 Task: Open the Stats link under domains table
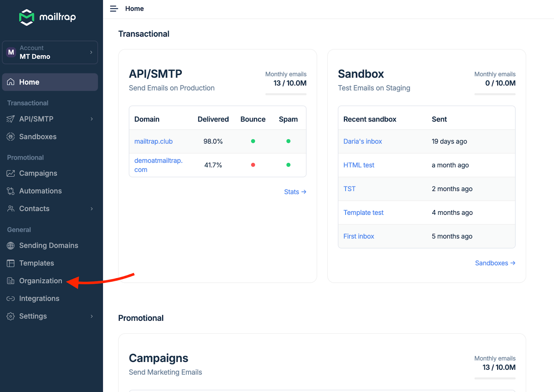295,192
